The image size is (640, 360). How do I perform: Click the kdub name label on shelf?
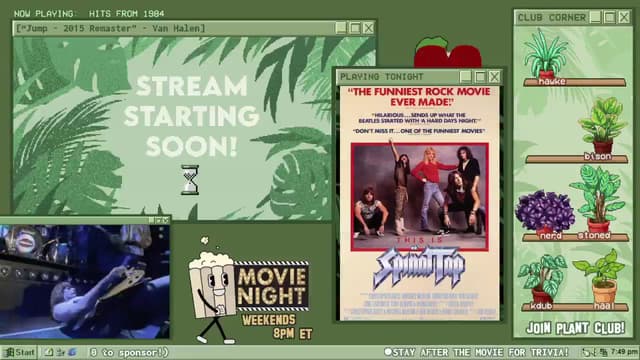[x=541, y=306]
